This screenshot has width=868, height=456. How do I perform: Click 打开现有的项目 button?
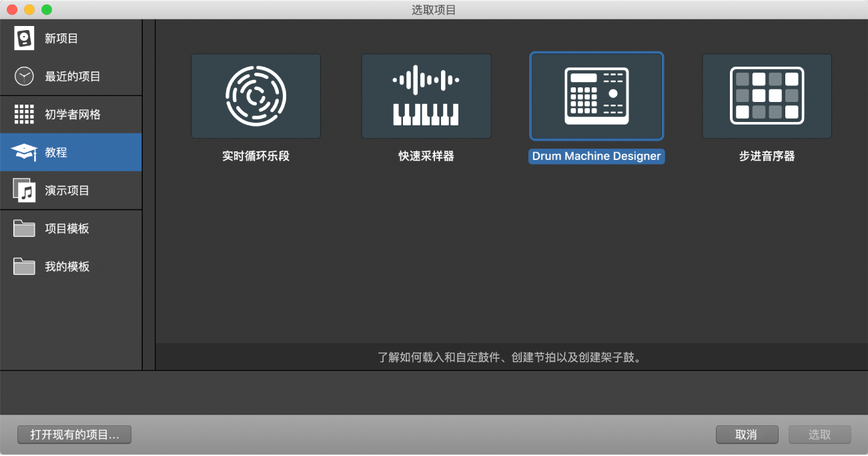(74, 434)
